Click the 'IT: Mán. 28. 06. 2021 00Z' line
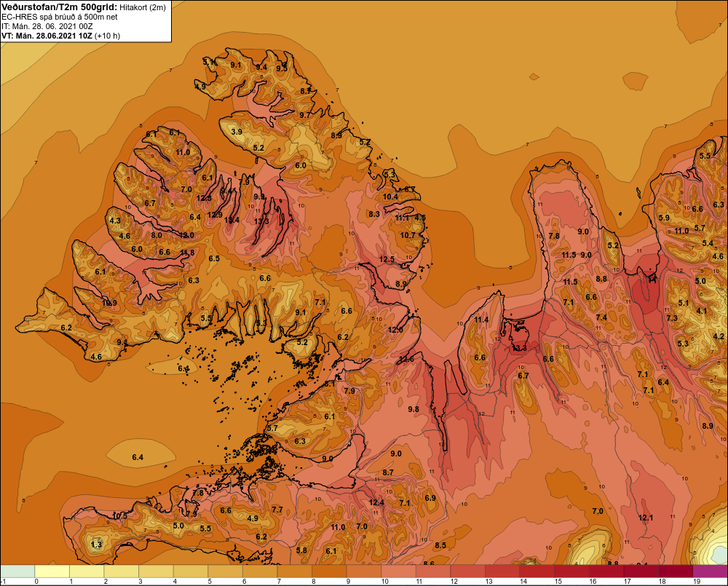The image size is (728, 586). [x=47, y=26]
